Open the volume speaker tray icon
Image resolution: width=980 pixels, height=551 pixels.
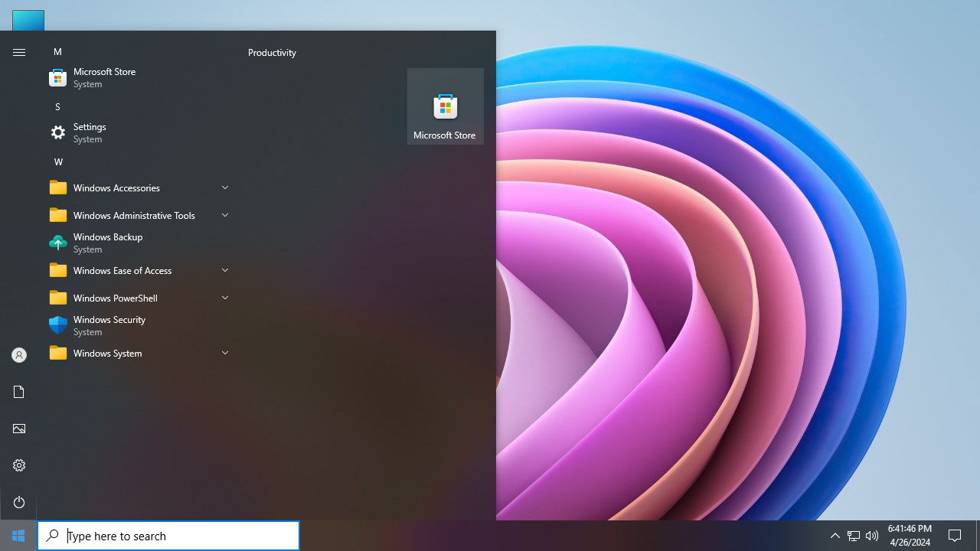point(872,536)
